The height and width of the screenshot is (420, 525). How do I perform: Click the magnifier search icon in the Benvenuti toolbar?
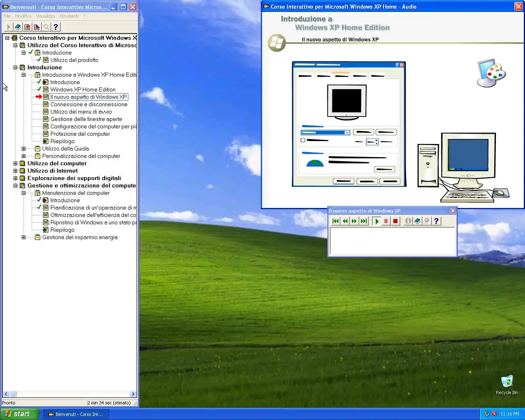(46, 27)
